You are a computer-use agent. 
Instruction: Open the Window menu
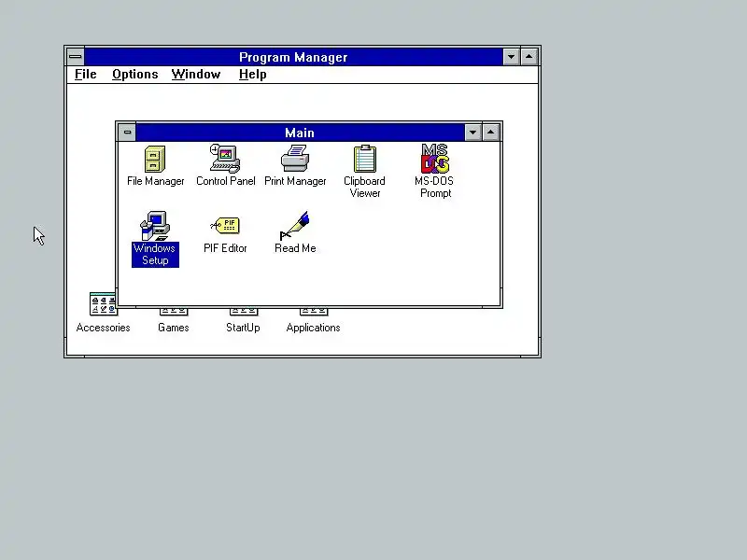point(196,75)
